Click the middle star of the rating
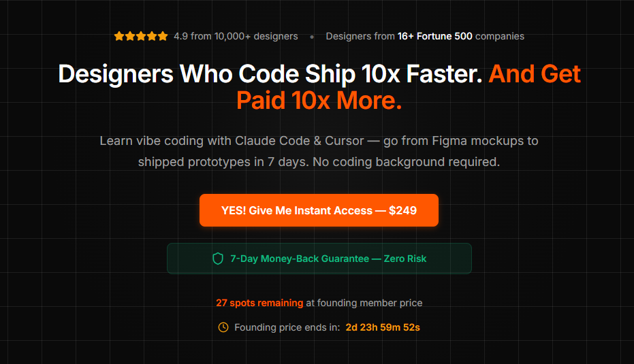Viewport: 634px width, 364px height. pyautogui.click(x=141, y=36)
